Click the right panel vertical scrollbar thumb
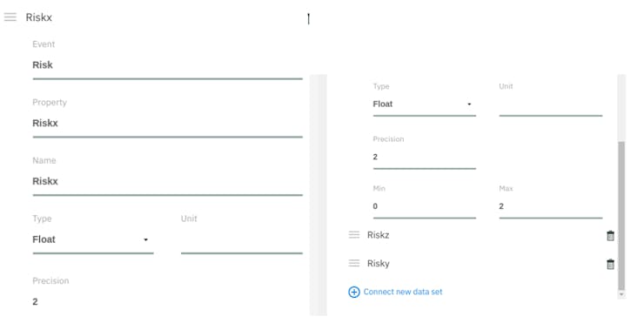Viewport: 644px width, 323px height. pos(621,216)
